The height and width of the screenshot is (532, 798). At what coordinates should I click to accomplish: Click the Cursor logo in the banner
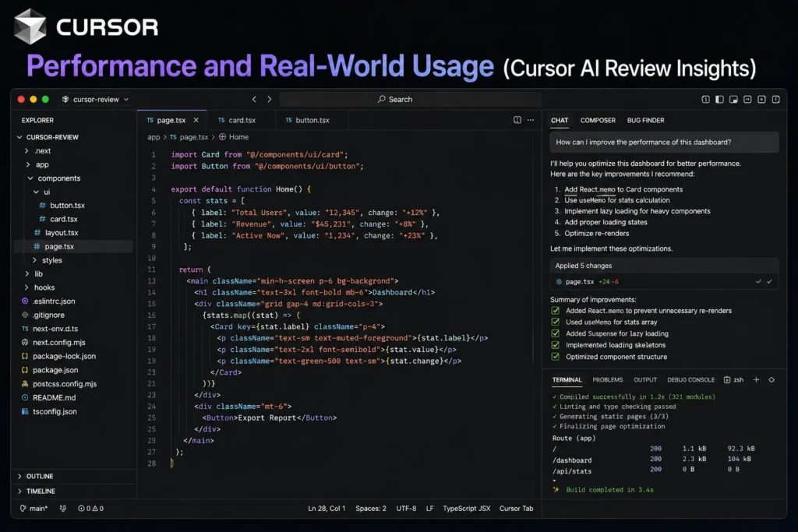pos(30,26)
